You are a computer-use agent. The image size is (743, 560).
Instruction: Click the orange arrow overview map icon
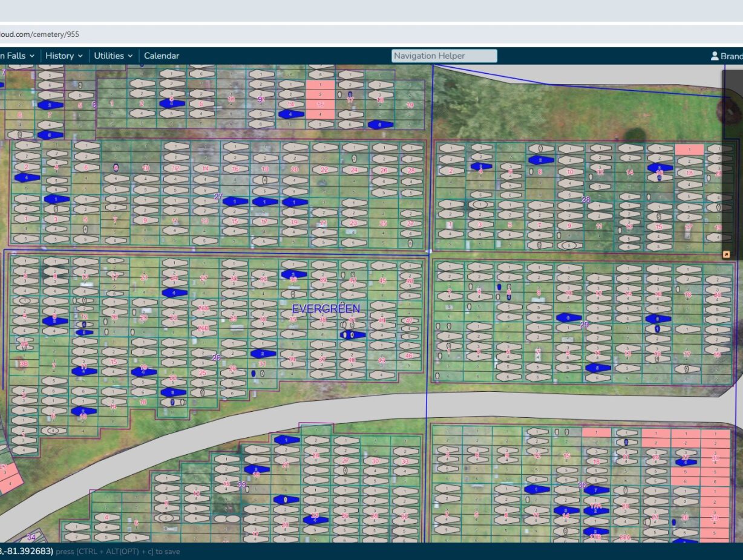tap(726, 255)
